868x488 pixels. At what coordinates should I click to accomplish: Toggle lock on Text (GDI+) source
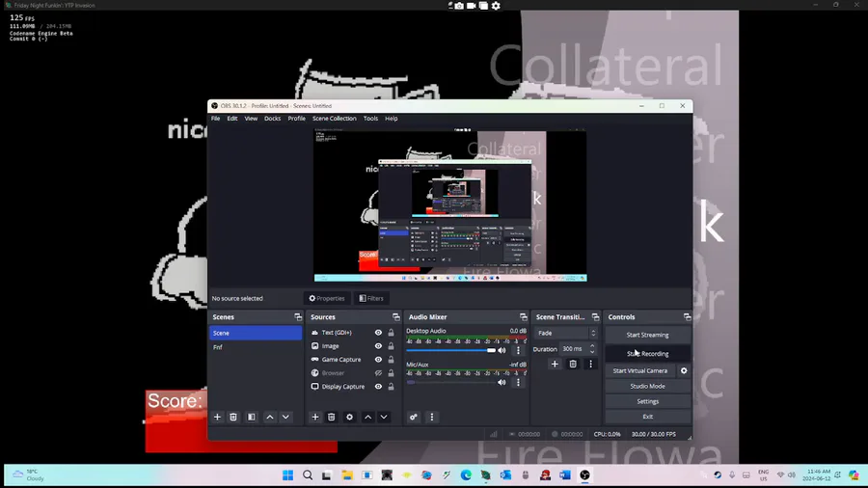tap(391, 333)
